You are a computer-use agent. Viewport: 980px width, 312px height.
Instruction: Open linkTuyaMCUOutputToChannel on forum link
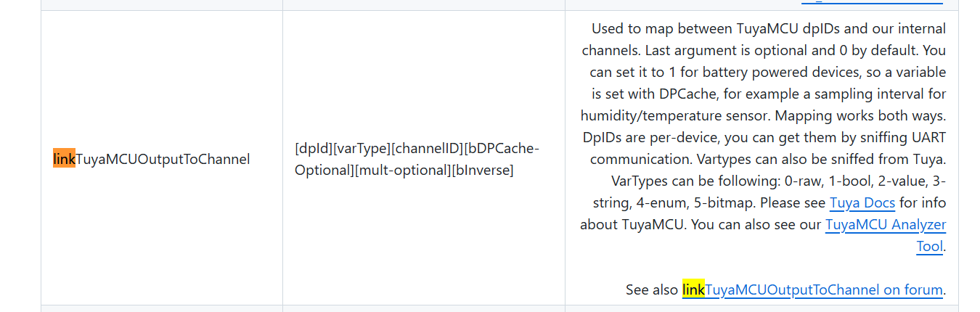812,290
